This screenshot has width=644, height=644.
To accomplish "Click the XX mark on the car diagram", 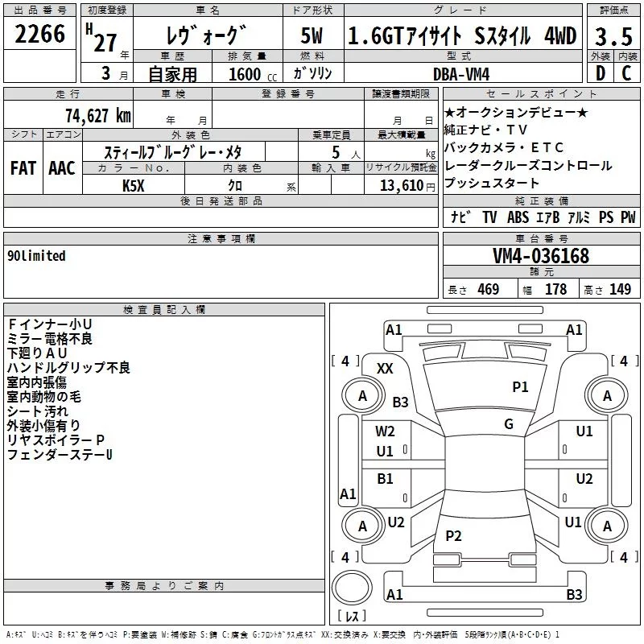I will pyautogui.click(x=385, y=368).
